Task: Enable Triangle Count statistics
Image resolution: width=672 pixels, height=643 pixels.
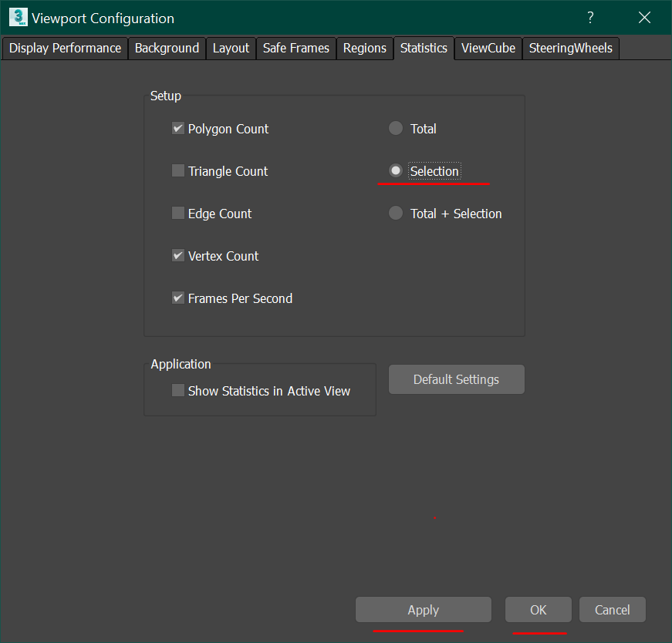Action: coord(178,170)
